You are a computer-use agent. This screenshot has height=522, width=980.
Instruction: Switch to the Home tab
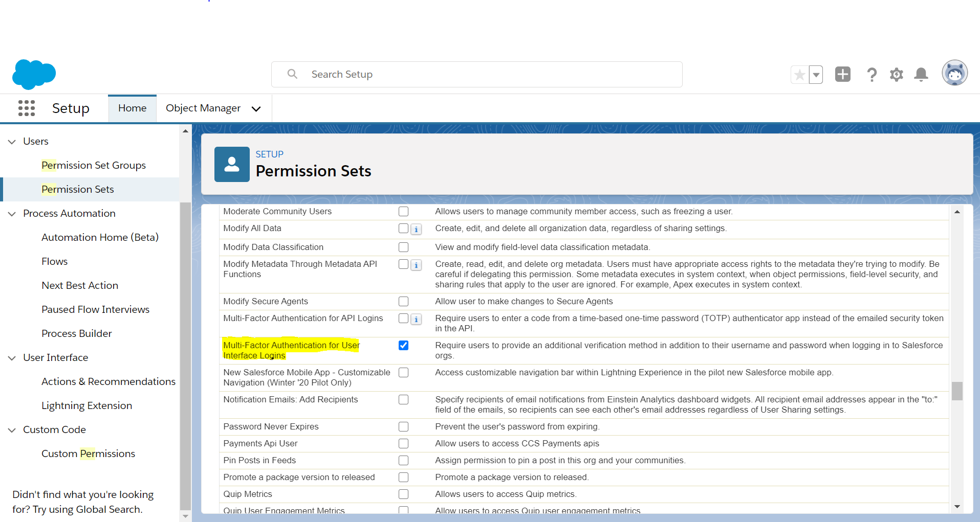[132, 108]
